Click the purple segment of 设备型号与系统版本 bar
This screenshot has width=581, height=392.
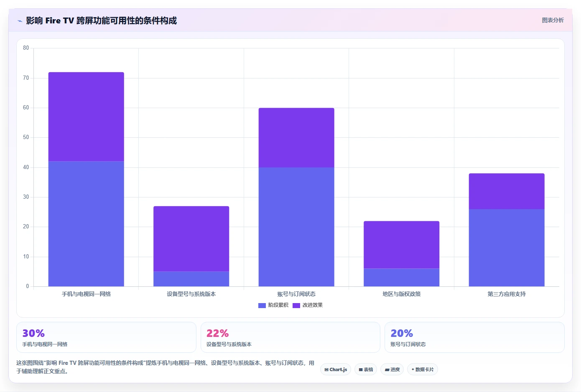tap(191, 239)
